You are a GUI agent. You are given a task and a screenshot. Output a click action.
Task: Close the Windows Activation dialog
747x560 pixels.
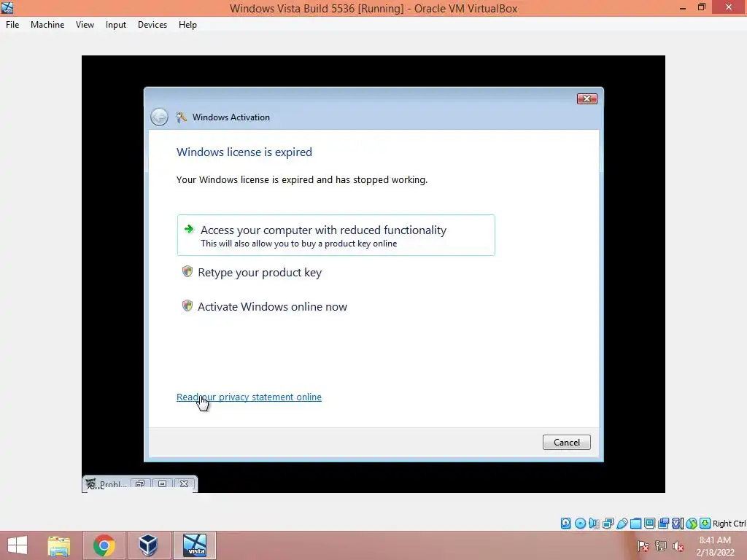click(587, 98)
